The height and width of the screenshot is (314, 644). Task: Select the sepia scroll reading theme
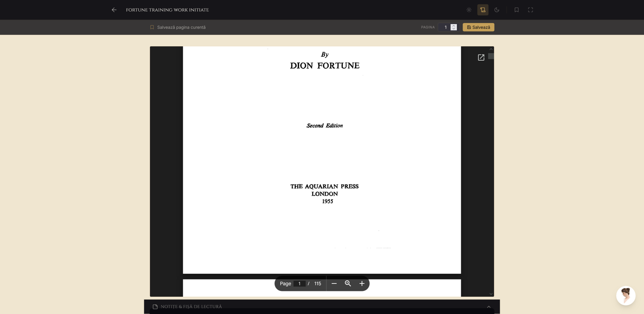click(x=483, y=10)
